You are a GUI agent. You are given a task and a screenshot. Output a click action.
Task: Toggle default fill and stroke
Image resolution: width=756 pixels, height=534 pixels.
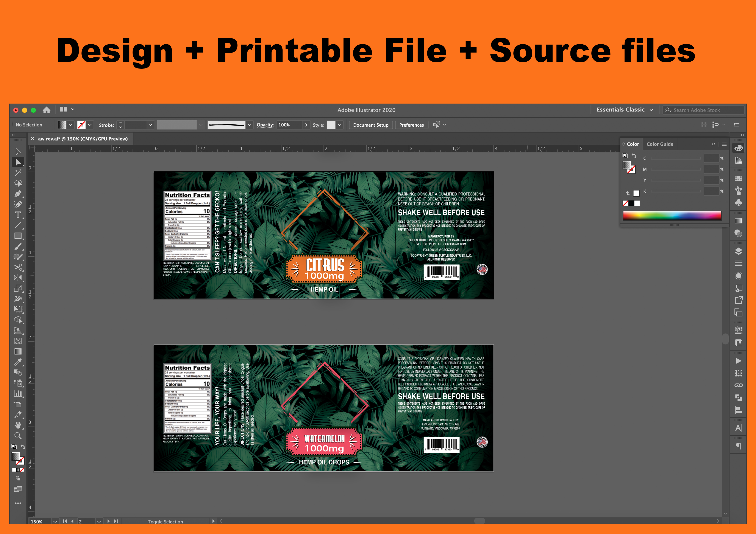tap(14, 447)
